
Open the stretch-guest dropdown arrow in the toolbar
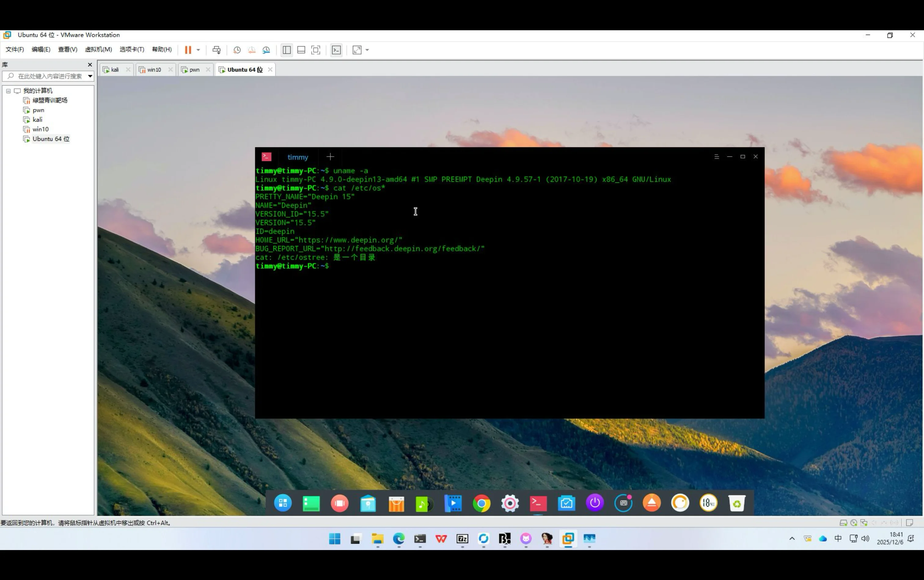367,50
